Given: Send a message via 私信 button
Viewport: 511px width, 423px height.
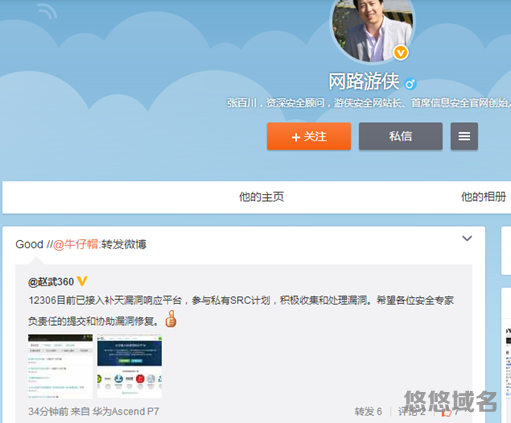Looking at the screenshot, I should [x=401, y=136].
